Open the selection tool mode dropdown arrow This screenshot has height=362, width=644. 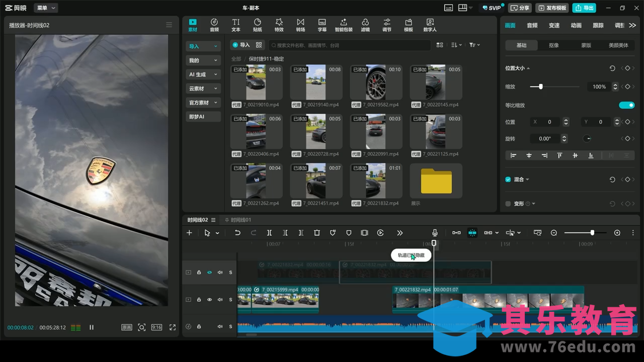pos(217,233)
